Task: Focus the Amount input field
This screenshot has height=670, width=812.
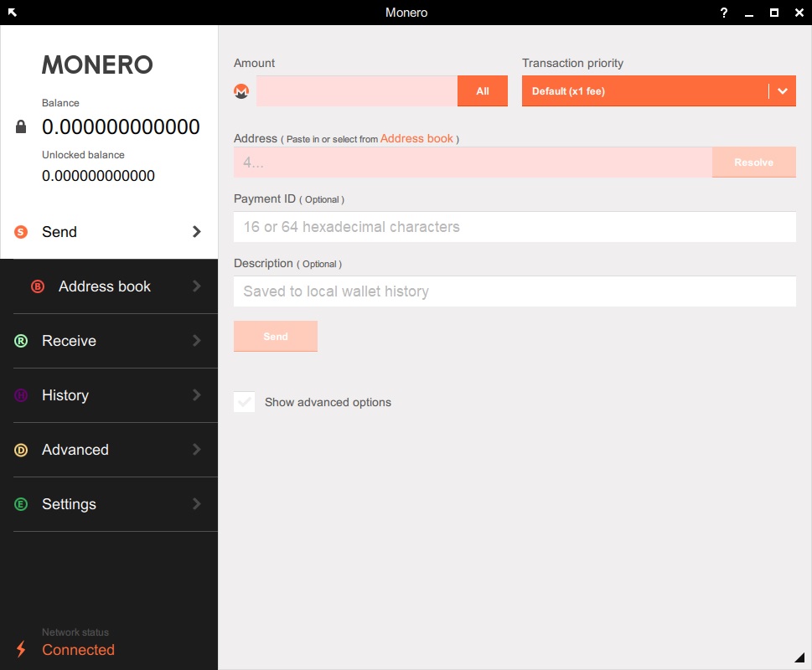Action: (357, 91)
